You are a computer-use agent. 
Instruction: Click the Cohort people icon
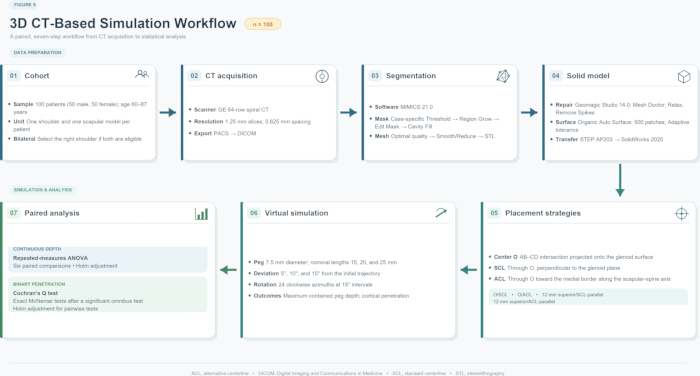pyautogui.click(x=142, y=75)
